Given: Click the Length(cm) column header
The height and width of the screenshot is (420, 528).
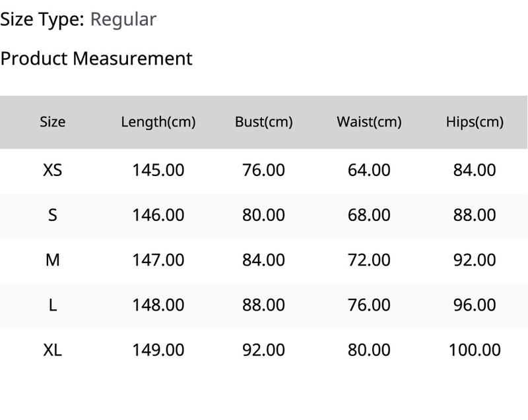Looking at the screenshot, I should (x=158, y=122).
